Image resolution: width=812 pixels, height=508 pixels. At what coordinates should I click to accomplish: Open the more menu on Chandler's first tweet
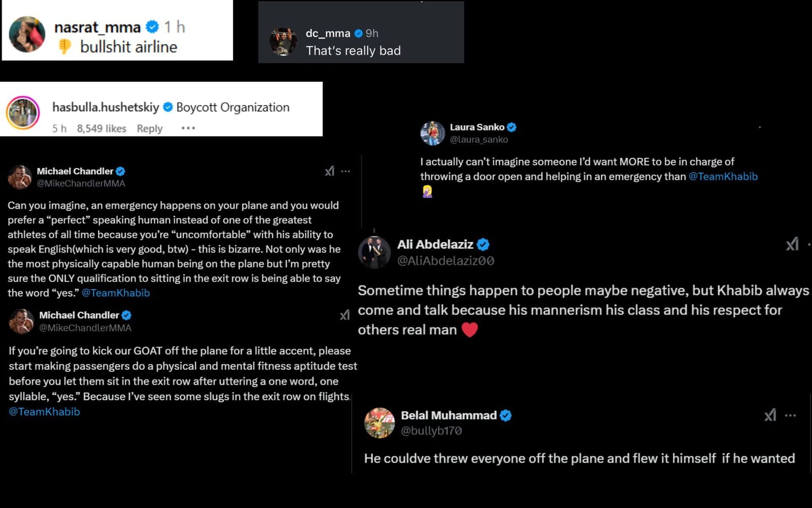click(346, 171)
